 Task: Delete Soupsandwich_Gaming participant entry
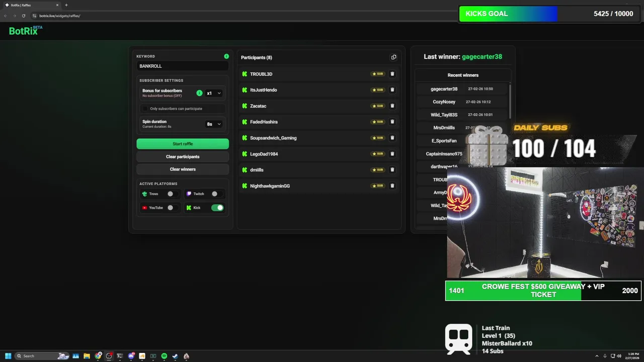pyautogui.click(x=392, y=138)
